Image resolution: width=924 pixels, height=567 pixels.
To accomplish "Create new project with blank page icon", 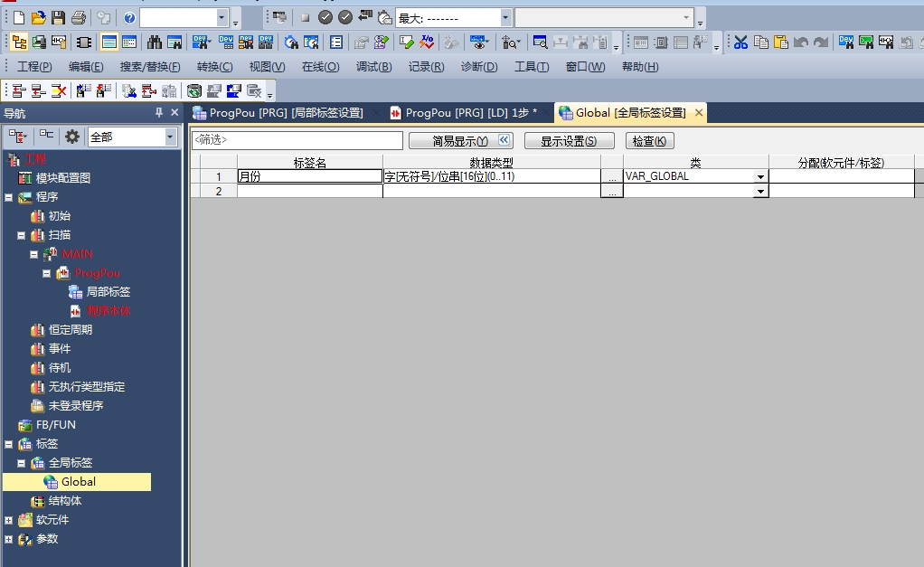I will coord(18,18).
